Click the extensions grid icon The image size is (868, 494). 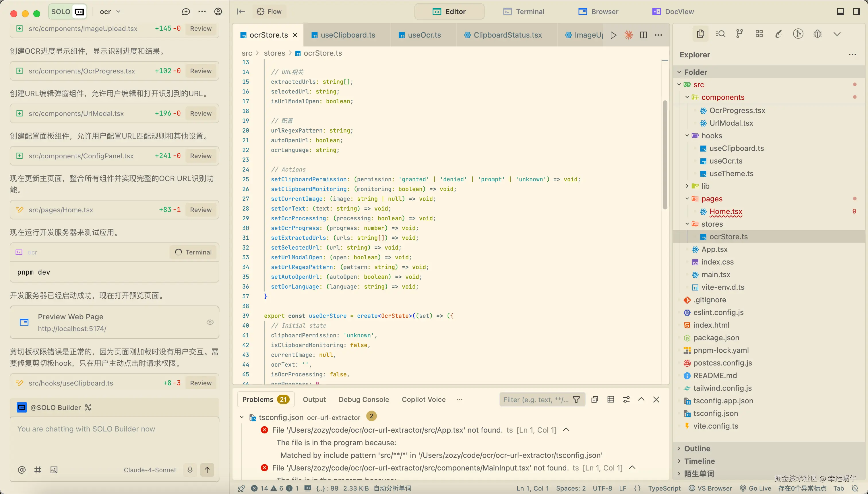click(759, 34)
